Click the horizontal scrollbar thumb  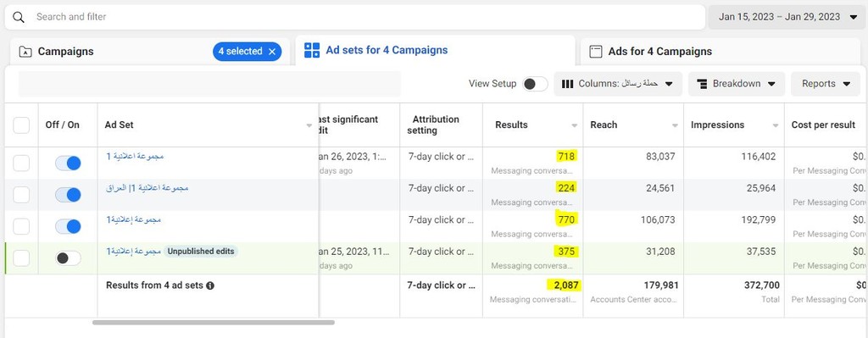[x=213, y=323]
